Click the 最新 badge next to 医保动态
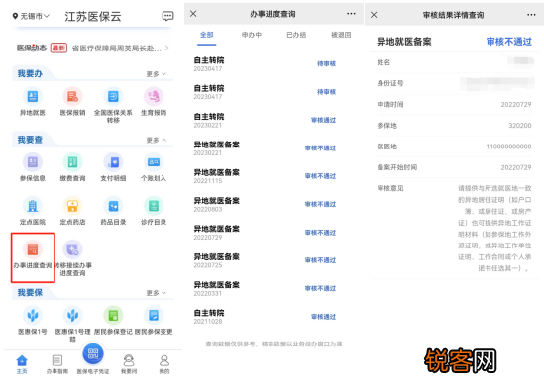The height and width of the screenshot is (392, 544). (58, 48)
